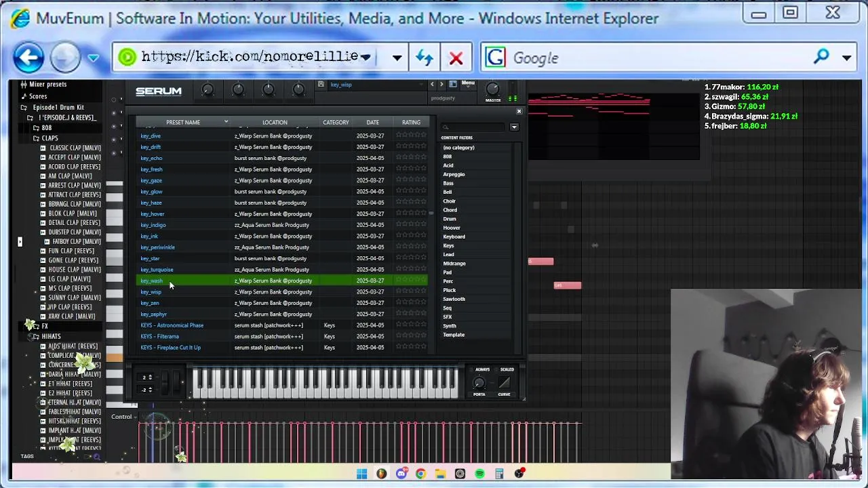Open Google Chrome from taskbar
Image resolution: width=868 pixels, height=488 pixels.
tap(420, 474)
